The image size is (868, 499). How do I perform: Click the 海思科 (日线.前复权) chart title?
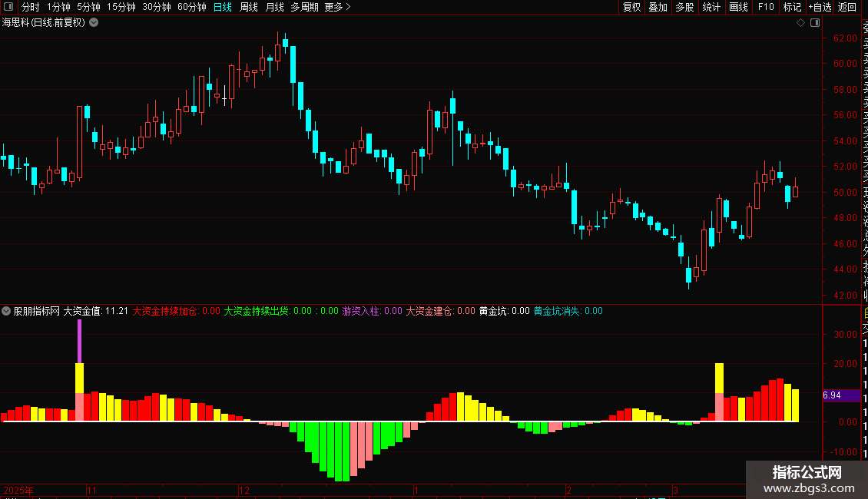click(44, 22)
